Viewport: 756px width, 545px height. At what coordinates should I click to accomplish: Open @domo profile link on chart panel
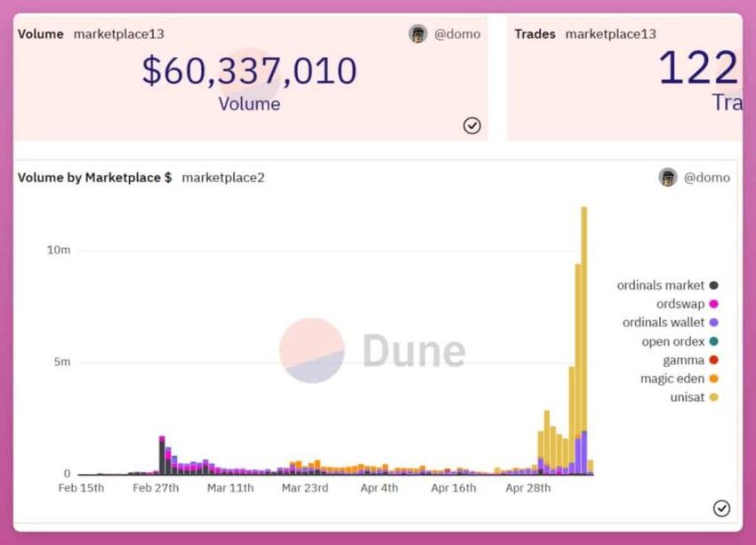point(707,178)
